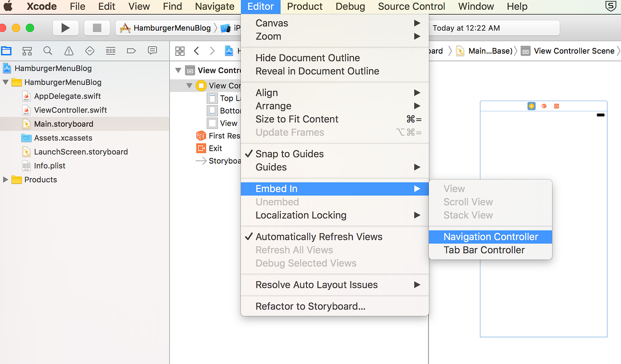Open the Product menu
621x364 pixels.
tap(304, 7)
